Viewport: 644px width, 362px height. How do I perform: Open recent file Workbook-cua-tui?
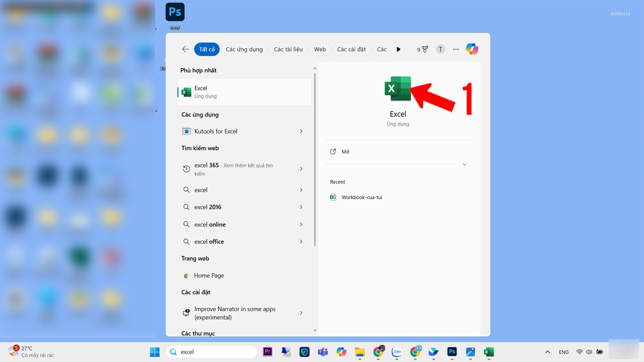[x=356, y=197]
